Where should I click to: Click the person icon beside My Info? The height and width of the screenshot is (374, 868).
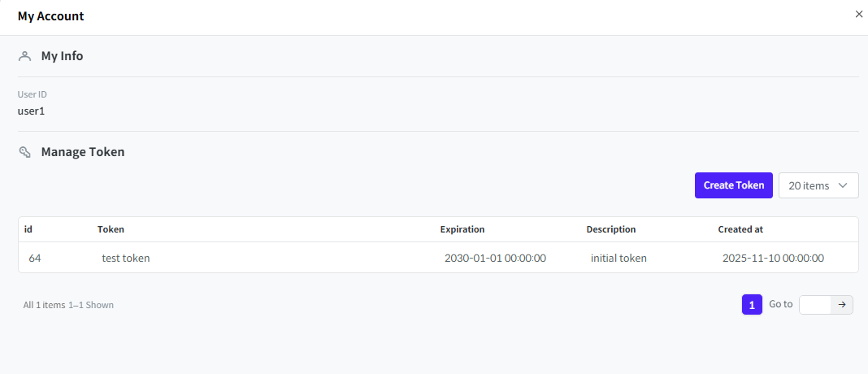[24, 56]
